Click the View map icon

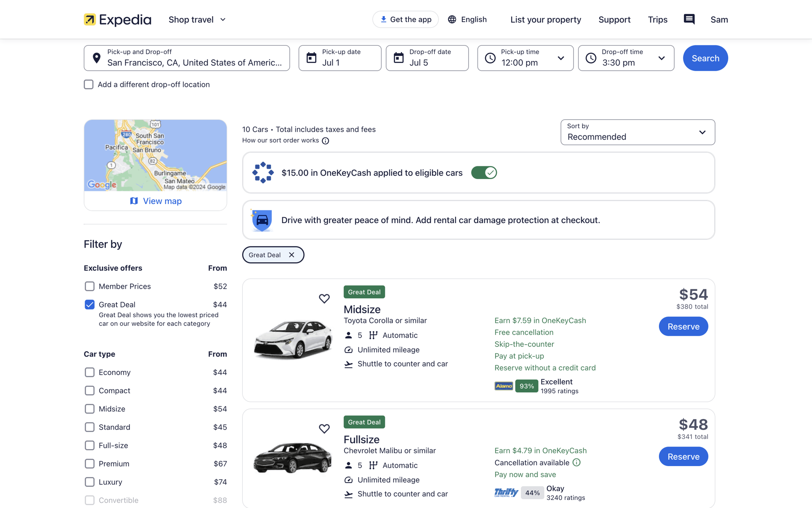134,201
